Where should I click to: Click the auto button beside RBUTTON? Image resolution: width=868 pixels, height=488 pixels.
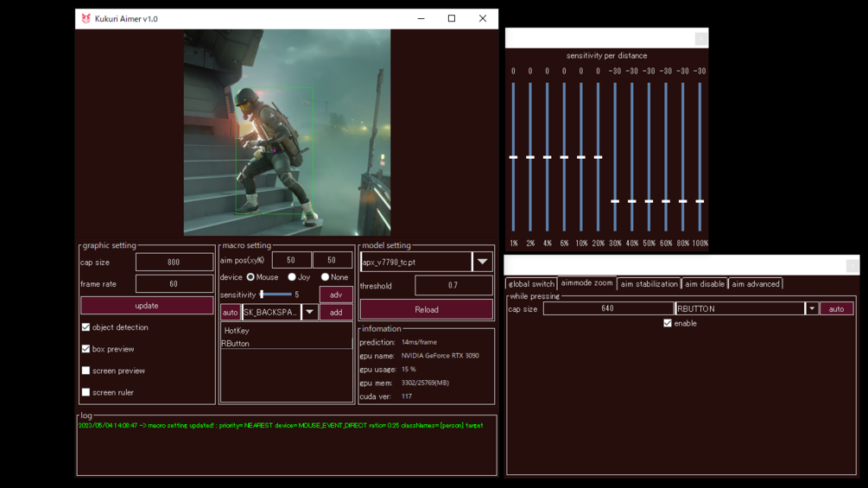(x=836, y=308)
